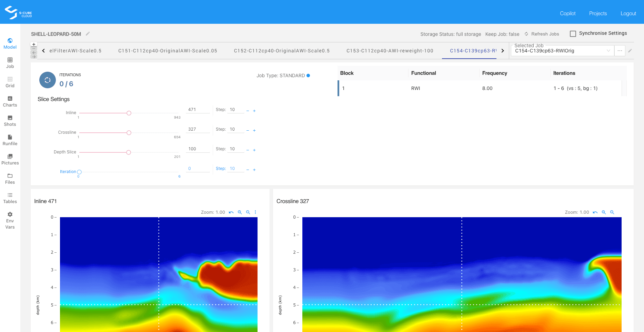This screenshot has height=332, width=644.
Task: Adjust the Depth Slice slider handle
Action: click(x=129, y=152)
